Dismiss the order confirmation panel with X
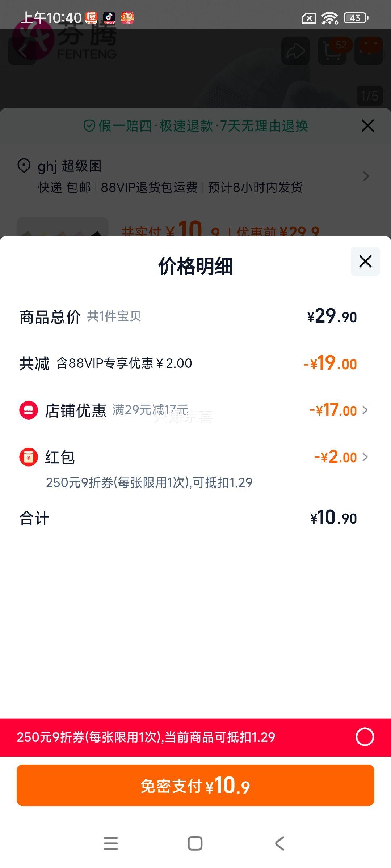391x868 pixels. coord(367,126)
